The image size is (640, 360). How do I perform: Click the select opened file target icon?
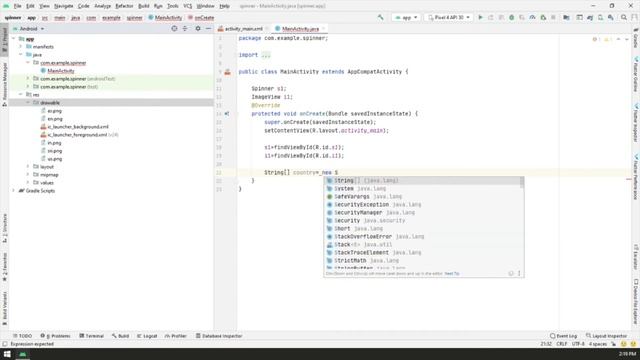pos(174,29)
